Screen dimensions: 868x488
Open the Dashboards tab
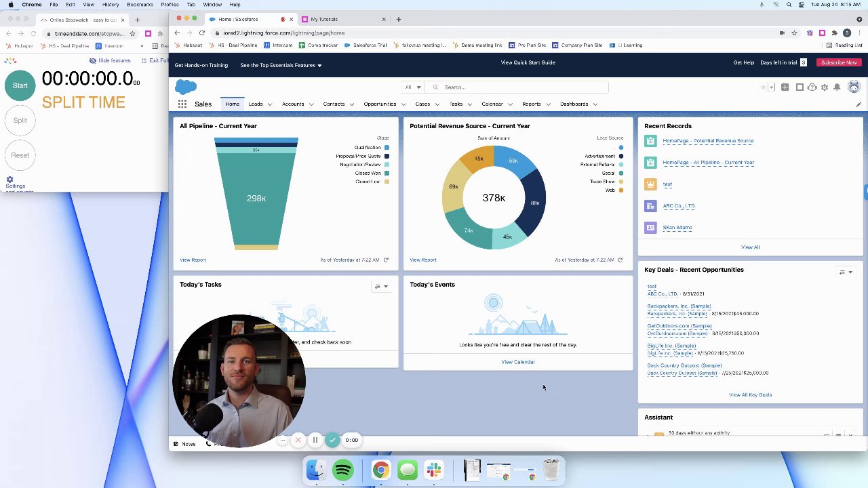tap(574, 104)
